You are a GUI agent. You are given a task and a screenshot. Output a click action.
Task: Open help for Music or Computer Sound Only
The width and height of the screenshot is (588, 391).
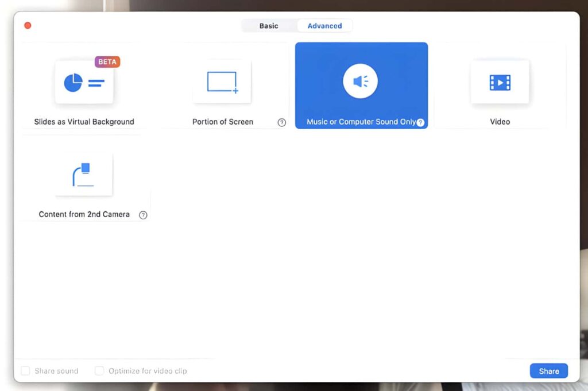(x=420, y=122)
